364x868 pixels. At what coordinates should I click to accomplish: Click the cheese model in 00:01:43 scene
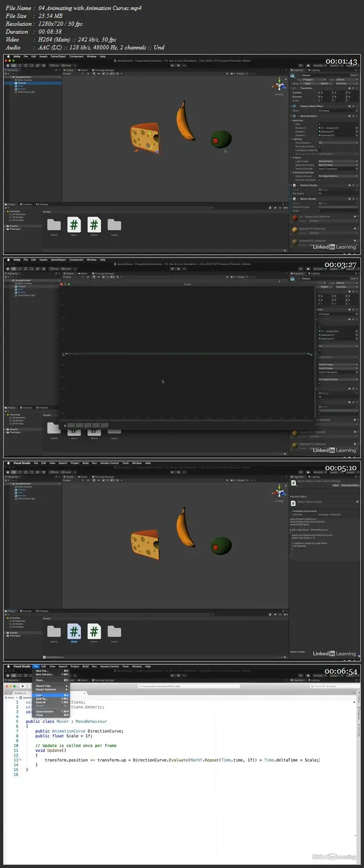click(145, 139)
